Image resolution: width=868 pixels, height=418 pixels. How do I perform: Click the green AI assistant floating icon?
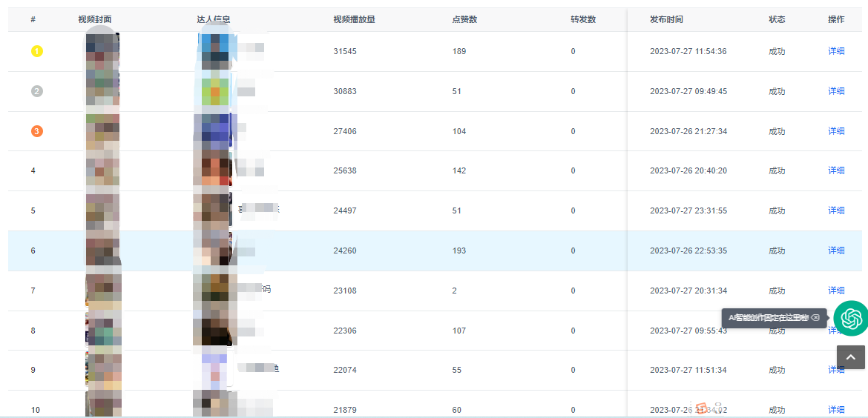pyautogui.click(x=850, y=318)
